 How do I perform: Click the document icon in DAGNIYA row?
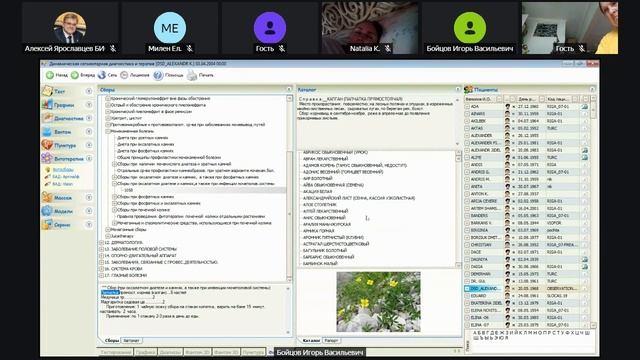coord(585,259)
